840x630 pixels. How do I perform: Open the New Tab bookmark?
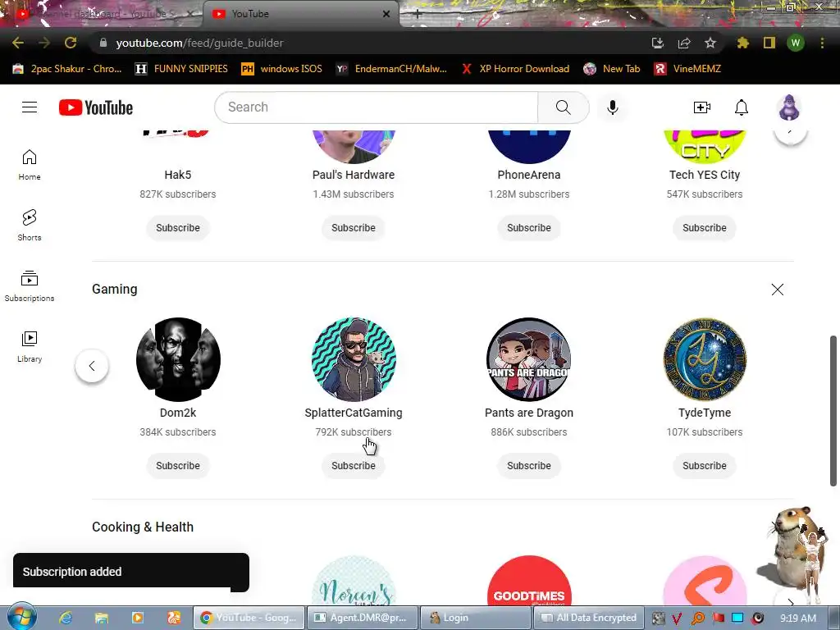click(612, 69)
